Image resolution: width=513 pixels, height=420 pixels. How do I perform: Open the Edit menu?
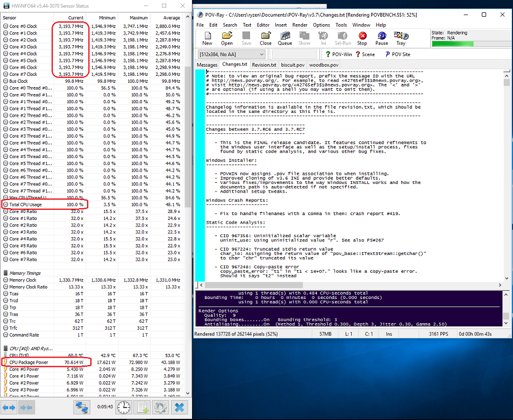[213, 25]
